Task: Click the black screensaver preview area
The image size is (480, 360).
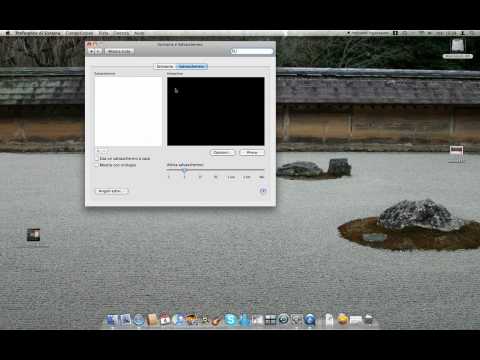Action: tap(216, 111)
